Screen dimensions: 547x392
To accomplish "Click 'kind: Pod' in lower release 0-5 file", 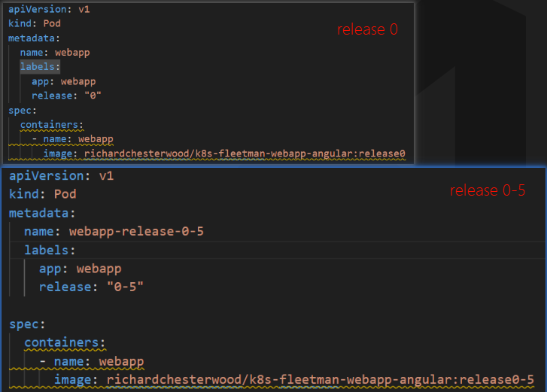I will (x=43, y=194).
